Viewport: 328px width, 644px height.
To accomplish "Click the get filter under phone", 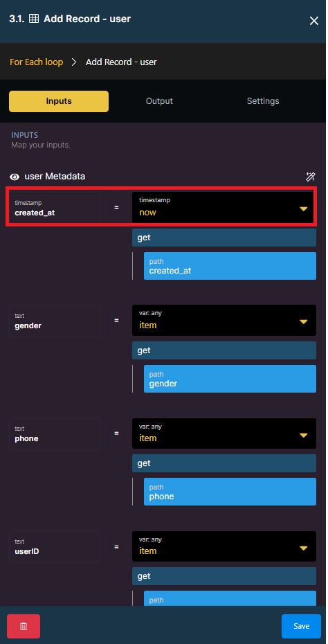I will (224, 463).
